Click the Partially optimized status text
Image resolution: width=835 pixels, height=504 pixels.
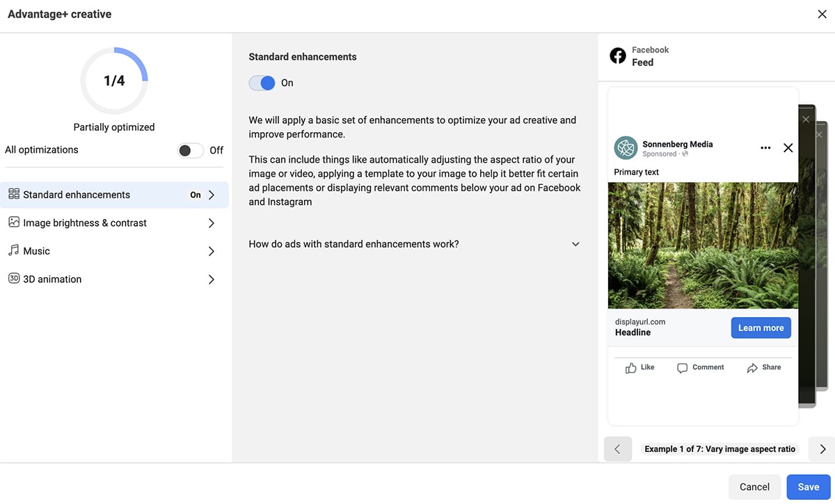[114, 127]
